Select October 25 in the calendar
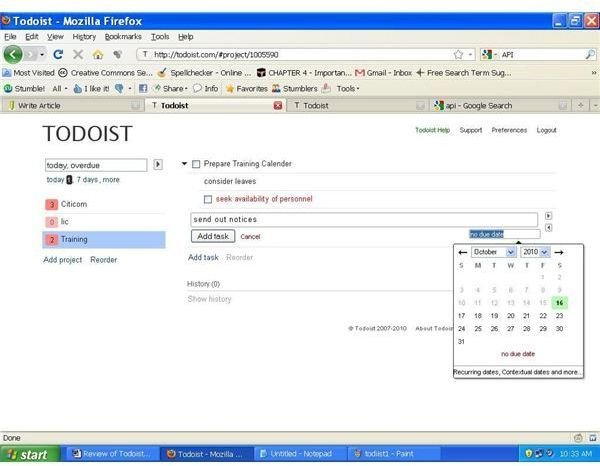 tap(478, 329)
